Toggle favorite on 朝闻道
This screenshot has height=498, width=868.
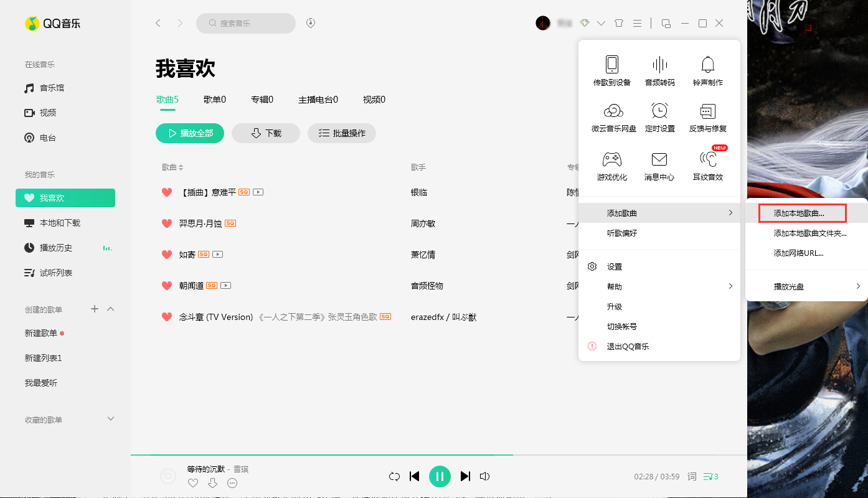tap(166, 285)
